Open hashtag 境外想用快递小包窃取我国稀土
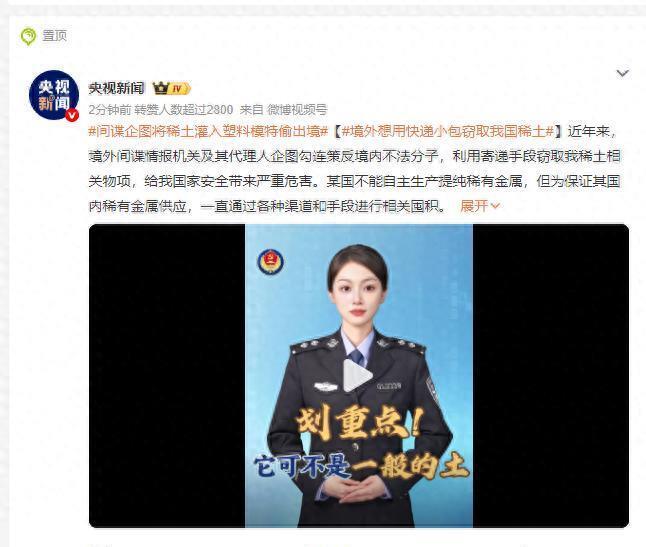 [448, 131]
